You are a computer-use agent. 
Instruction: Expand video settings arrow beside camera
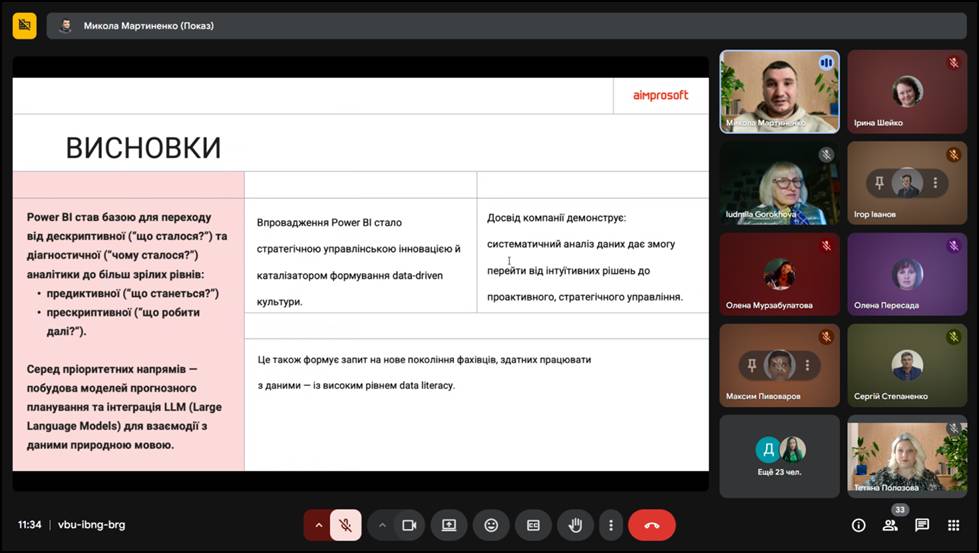(382, 525)
